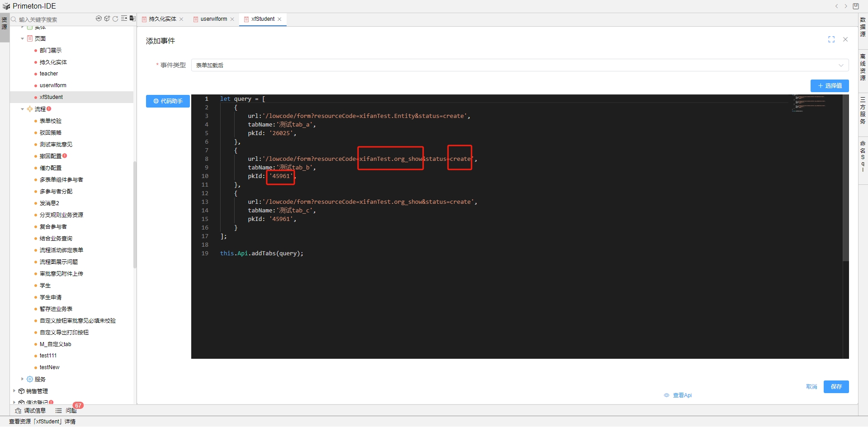
Task: Refresh the resource tree
Action: 116,19
